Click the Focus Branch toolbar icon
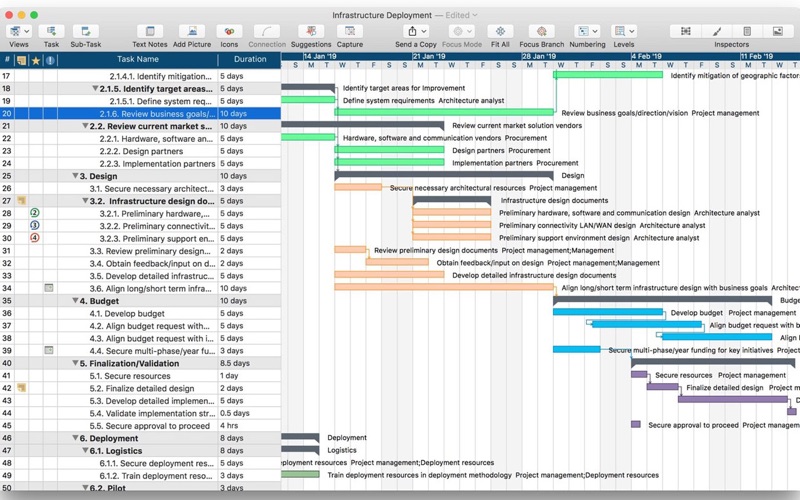Image resolution: width=800 pixels, height=500 pixels. point(542,32)
